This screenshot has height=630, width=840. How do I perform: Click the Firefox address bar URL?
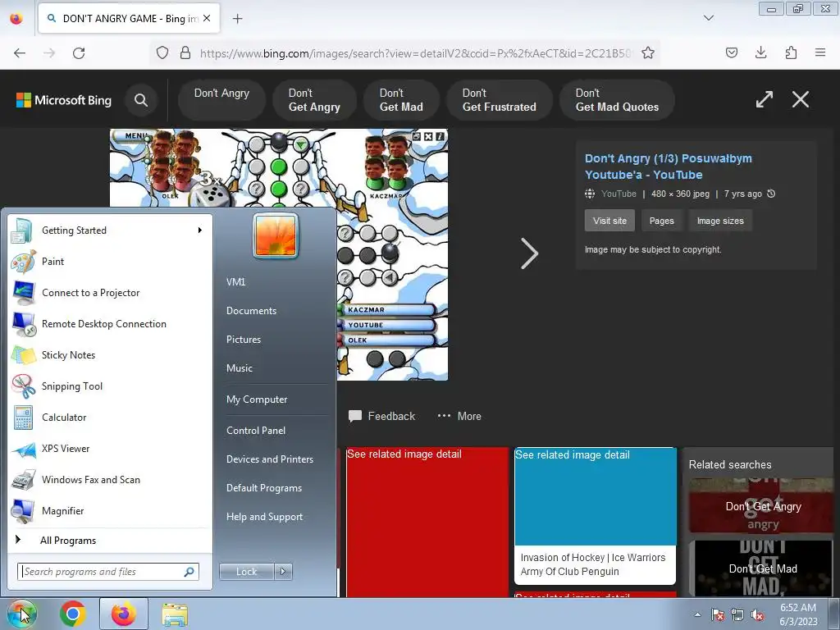coord(415,53)
